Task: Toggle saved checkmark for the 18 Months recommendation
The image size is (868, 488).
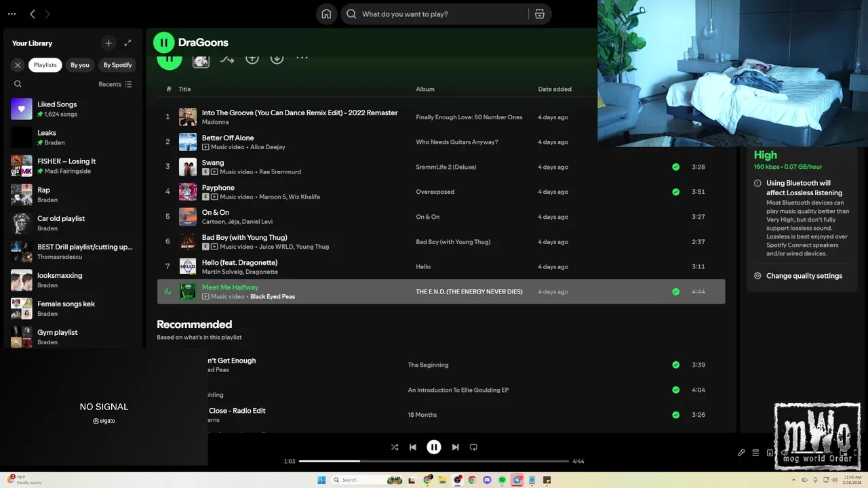Action: pyautogui.click(x=675, y=415)
